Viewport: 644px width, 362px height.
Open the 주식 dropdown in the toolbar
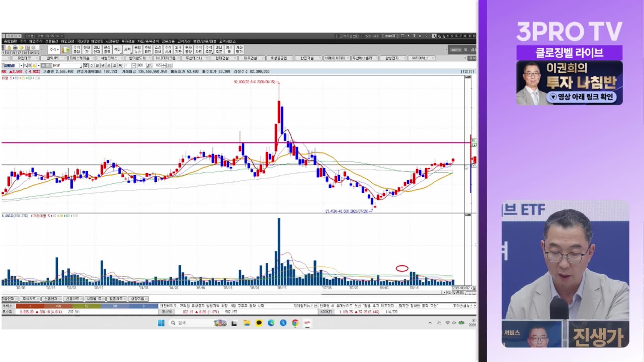tap(54, 50)
